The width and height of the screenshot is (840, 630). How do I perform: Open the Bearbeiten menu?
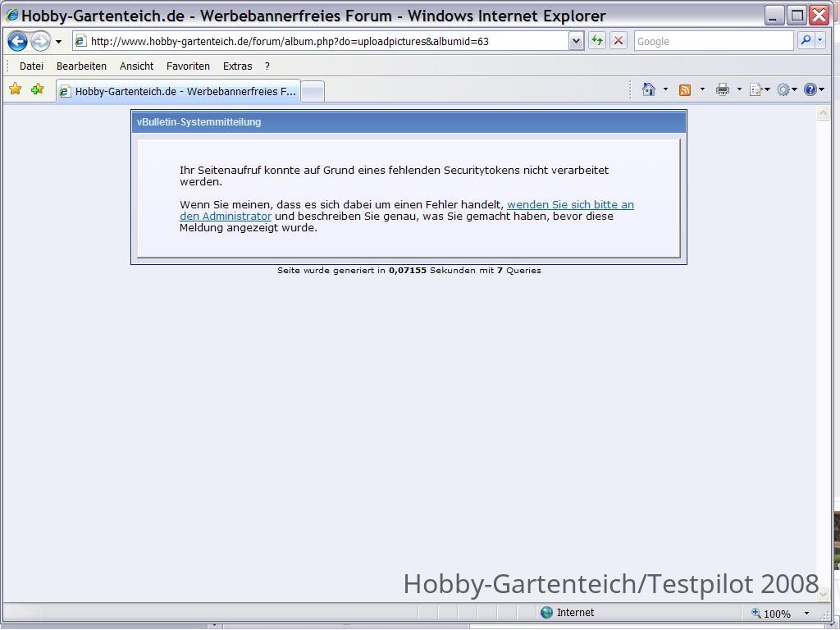pyautogui.click(x=81, y=66)
